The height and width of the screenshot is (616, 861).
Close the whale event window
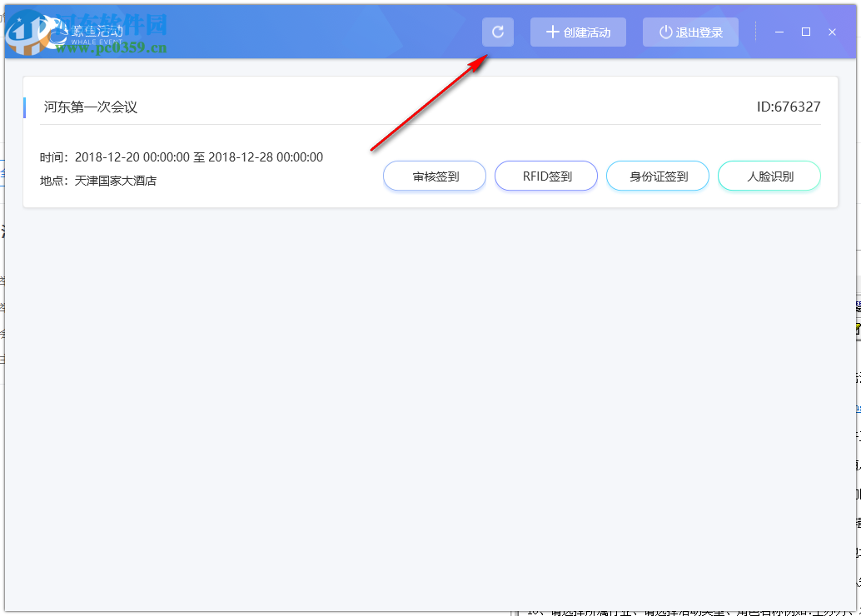click(x=832, y=32)
